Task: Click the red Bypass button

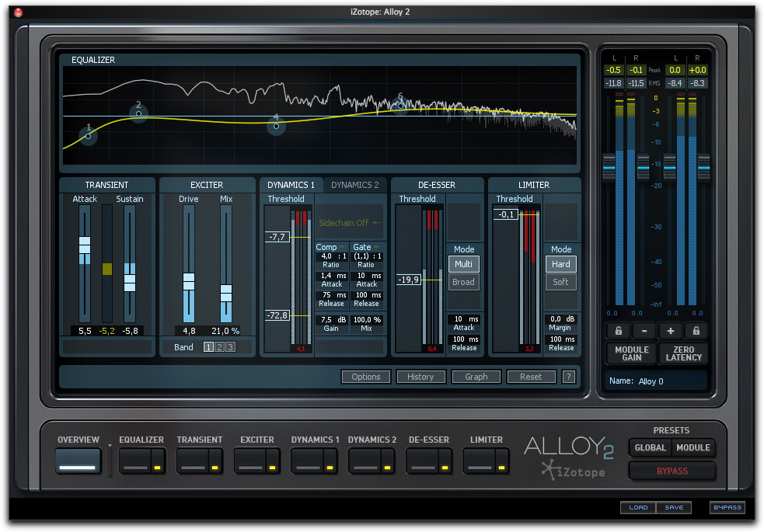Action: 672,471
